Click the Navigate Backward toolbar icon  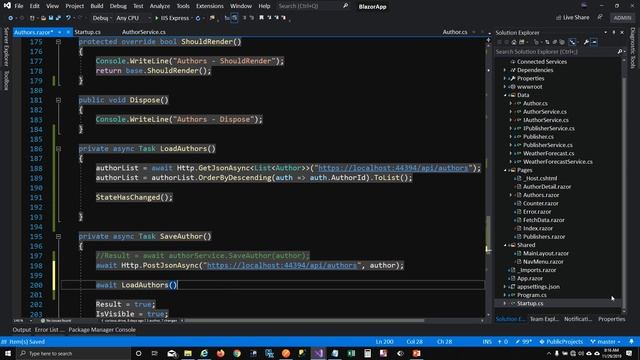coord(11,18)
